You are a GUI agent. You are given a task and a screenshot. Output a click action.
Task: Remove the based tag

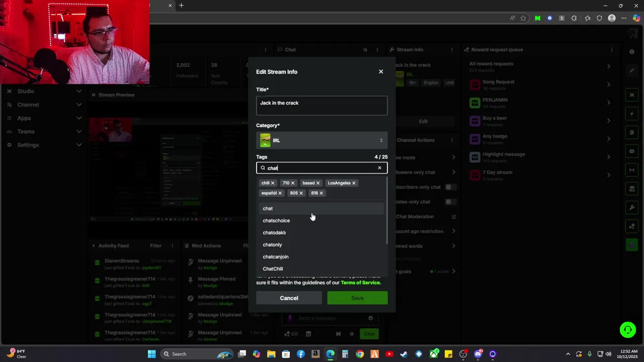tap(317, 183)
